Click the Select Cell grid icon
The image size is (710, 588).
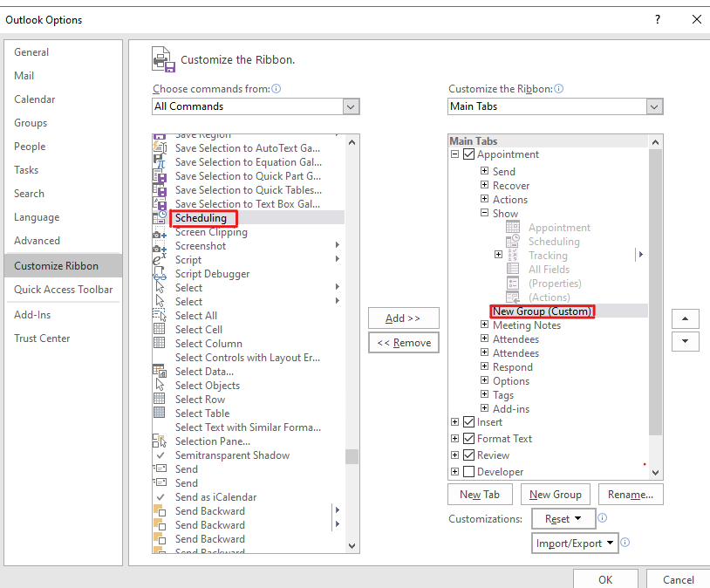(160, 330)
